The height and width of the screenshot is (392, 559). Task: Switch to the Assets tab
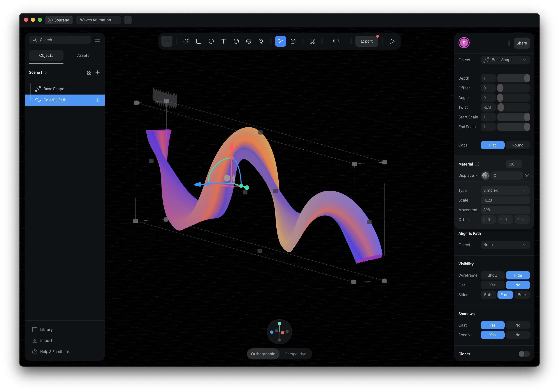click(x=83, y=55)
